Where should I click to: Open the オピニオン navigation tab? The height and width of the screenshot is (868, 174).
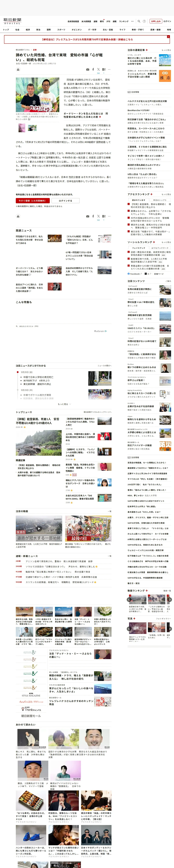pos(77,30)
